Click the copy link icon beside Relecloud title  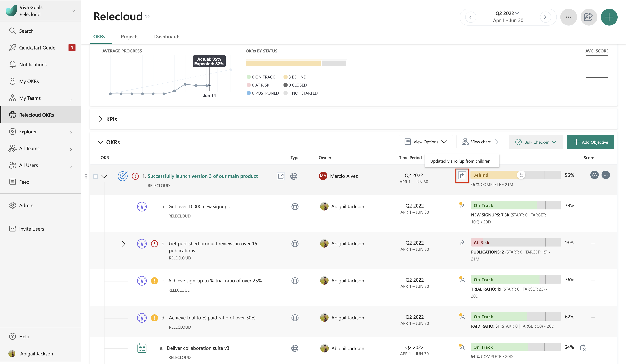(x=147, y=16)
